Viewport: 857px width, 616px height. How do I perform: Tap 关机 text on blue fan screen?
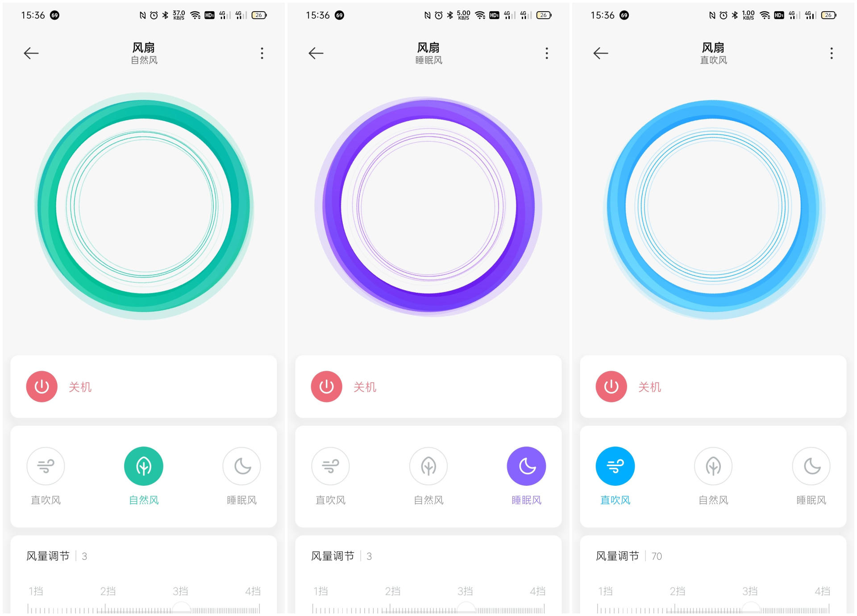click(650, 387)
